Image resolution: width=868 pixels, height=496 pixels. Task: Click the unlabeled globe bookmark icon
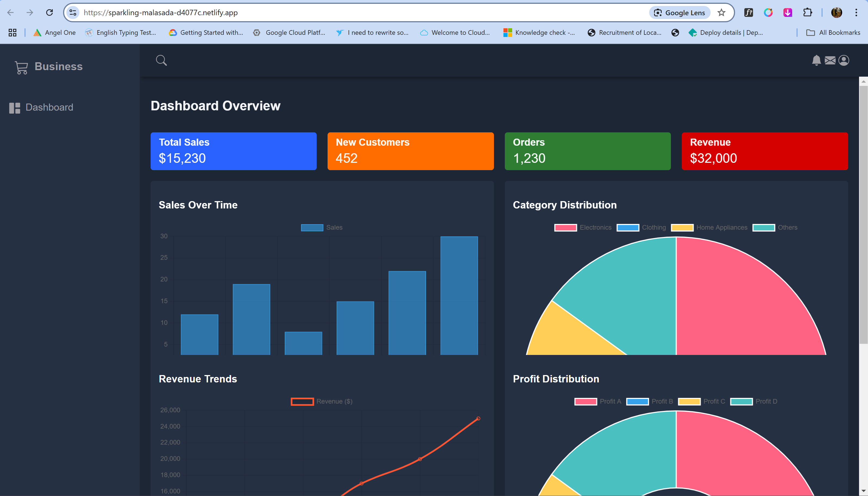point(675,32)
